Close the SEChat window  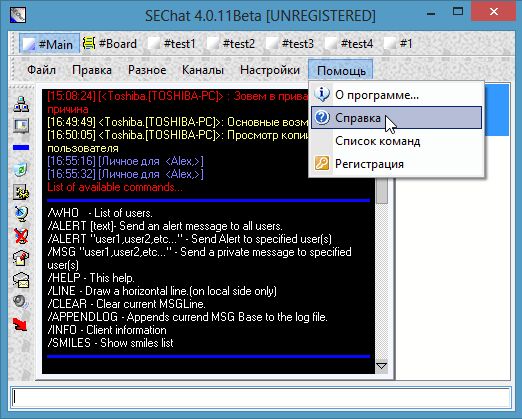(494, 12)
